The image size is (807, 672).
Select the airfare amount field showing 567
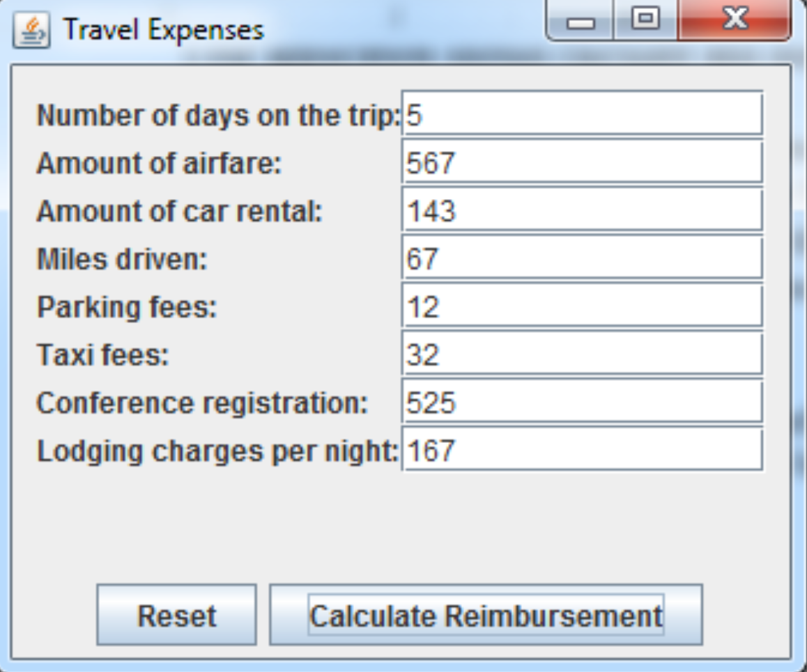tap(582, 162)
